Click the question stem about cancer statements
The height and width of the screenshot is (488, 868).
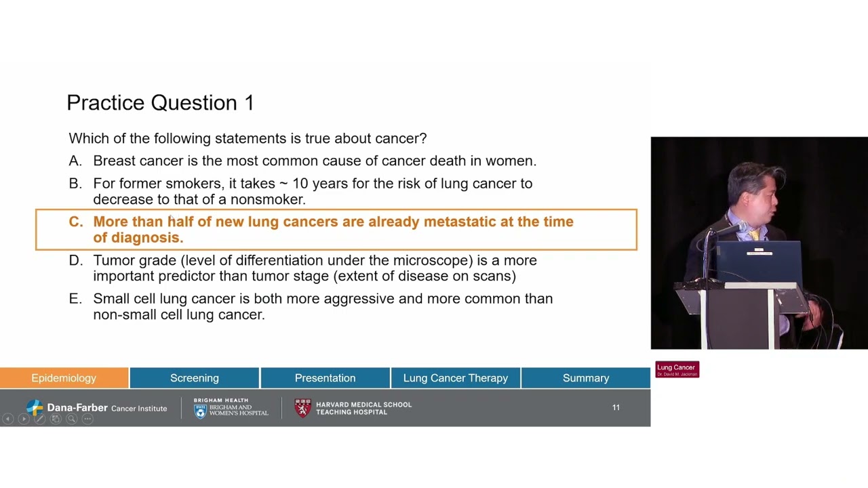248,138
